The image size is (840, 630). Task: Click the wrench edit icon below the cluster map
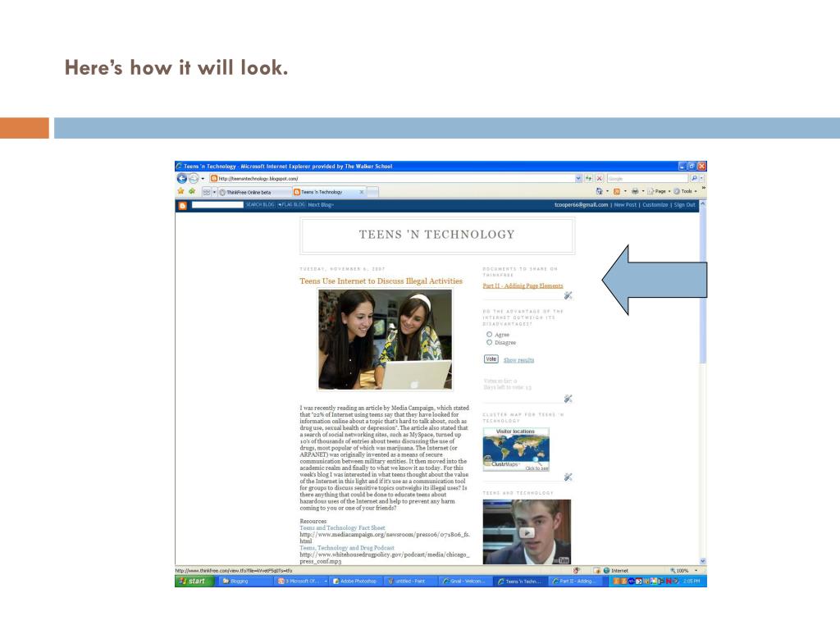pyautogui.click(x=568, y=477)
